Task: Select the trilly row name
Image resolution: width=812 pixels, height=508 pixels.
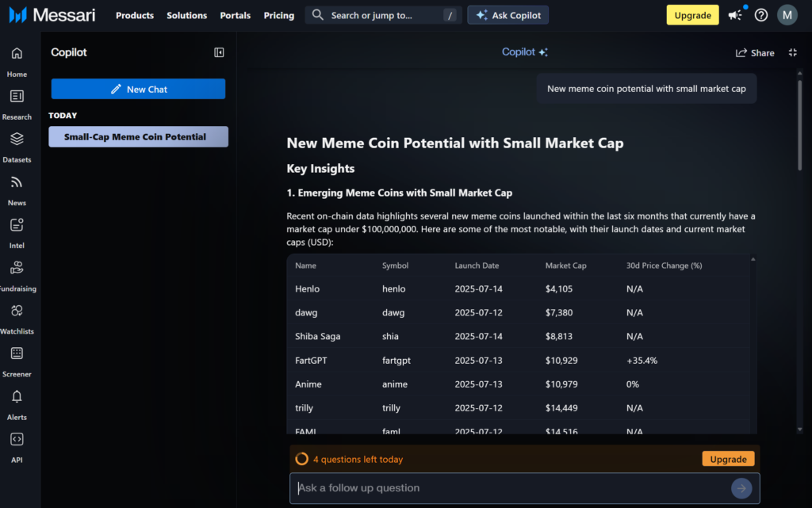Action: pyautogui.click(x=304, y=407)
